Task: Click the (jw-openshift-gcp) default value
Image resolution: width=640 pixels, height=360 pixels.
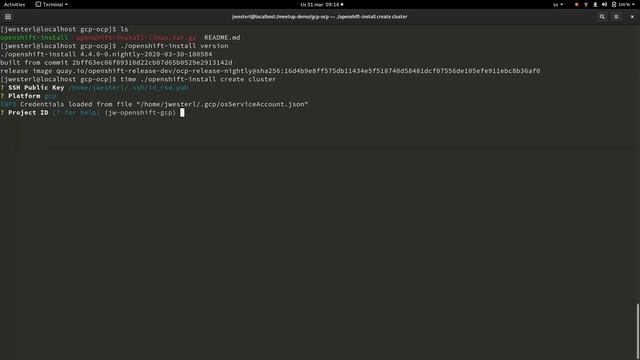Action: coord(140,113)
